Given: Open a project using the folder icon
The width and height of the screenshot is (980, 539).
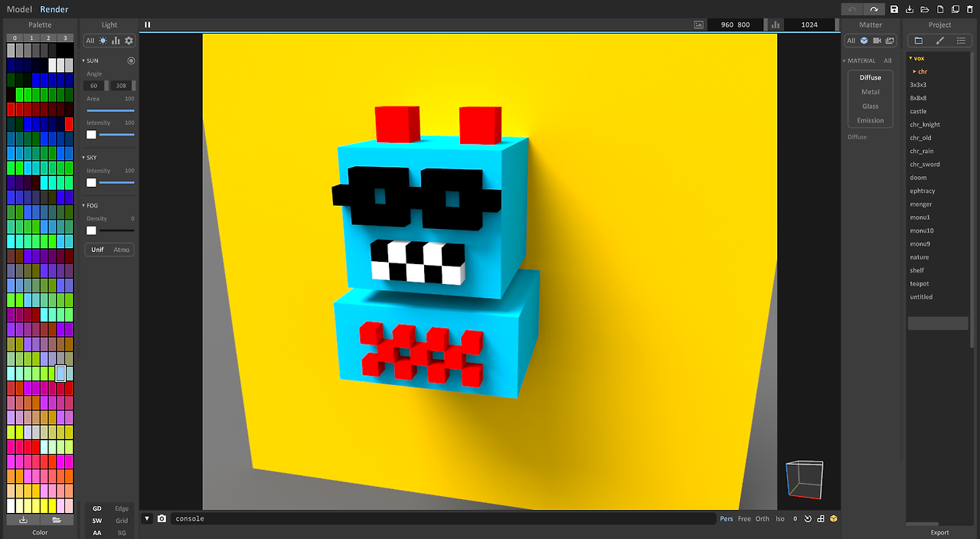Looking at the screenshot, I should click(926, 9).
